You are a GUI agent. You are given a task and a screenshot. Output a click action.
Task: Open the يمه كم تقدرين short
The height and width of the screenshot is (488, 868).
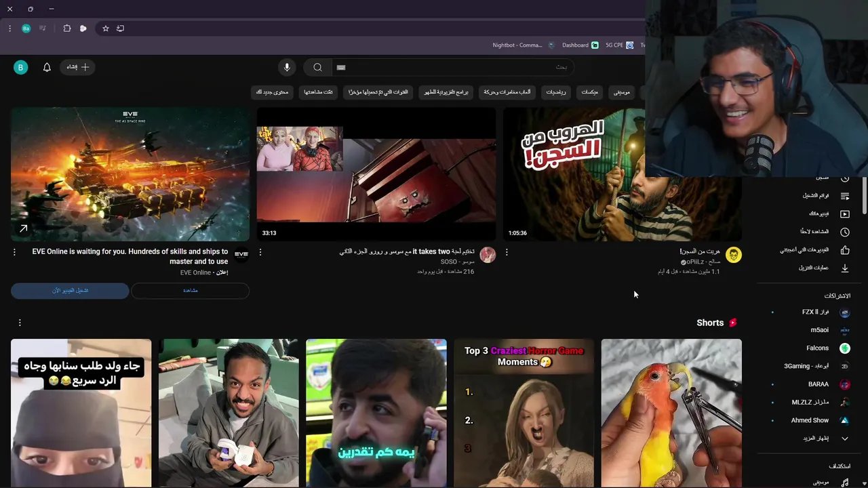point(376,413)
